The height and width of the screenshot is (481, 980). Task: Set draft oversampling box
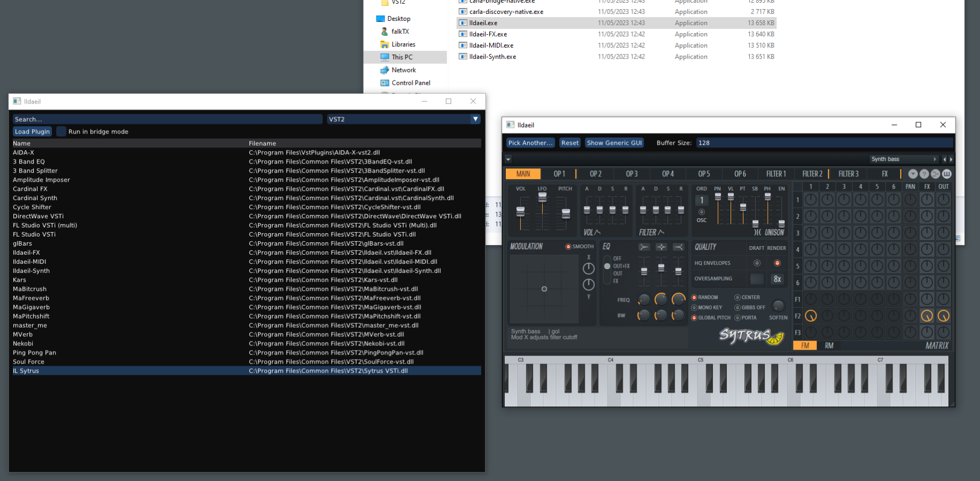tap(757, 279)
